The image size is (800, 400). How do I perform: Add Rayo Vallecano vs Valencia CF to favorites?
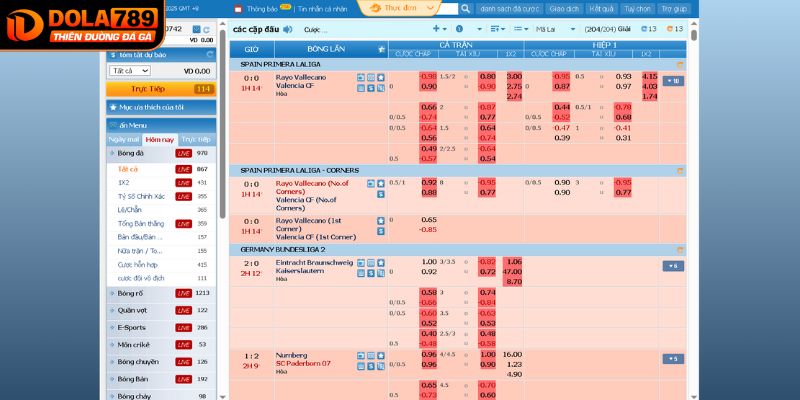click(381, 78)
